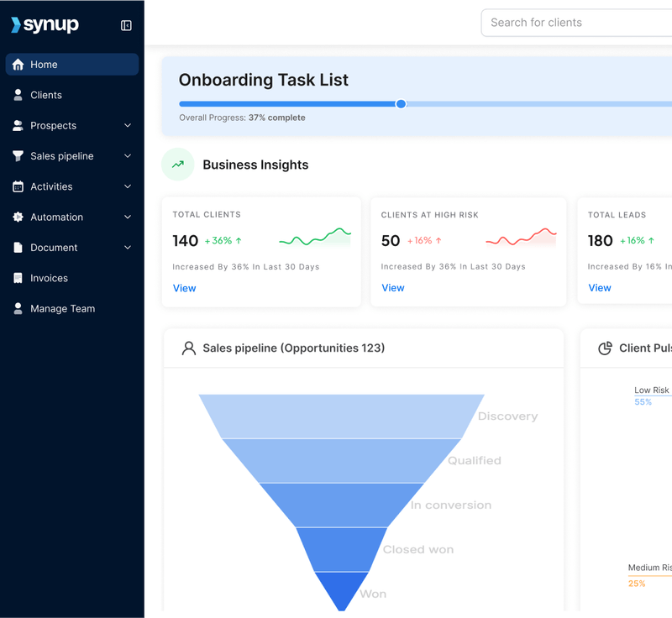Expand the Sales pipeline chevron
The width and height of the screenshot is (672, 618).
(x=128, y=156)
